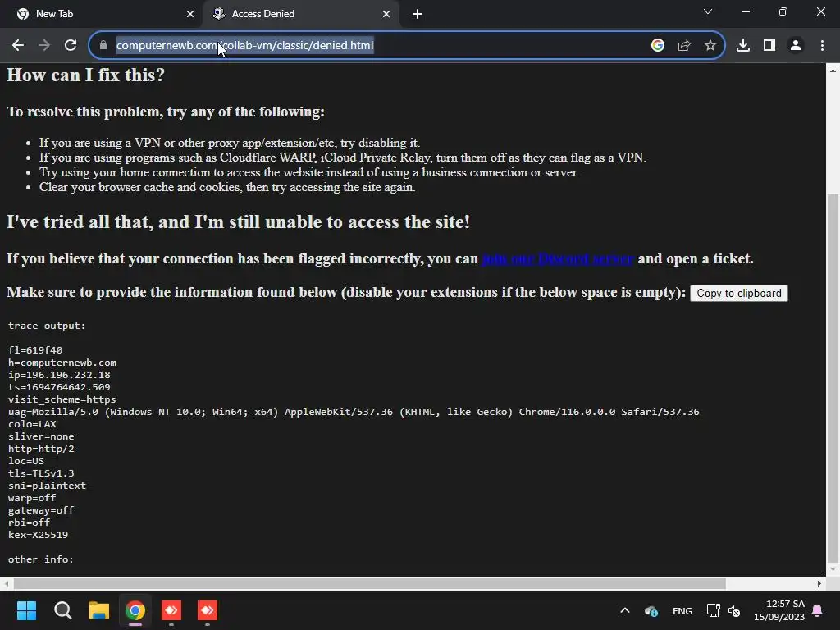Click the Chrome taskbar icon
Image resolution: width=840 pixels, height=630 pixels.
(135, 610)
